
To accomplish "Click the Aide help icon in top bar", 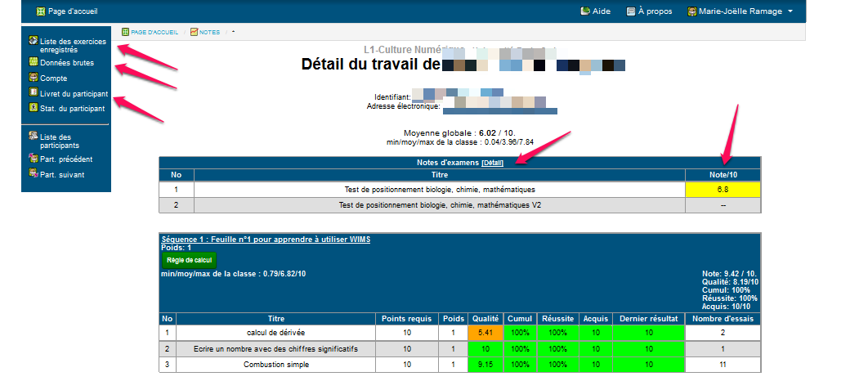I will click(x=585, y=11).
